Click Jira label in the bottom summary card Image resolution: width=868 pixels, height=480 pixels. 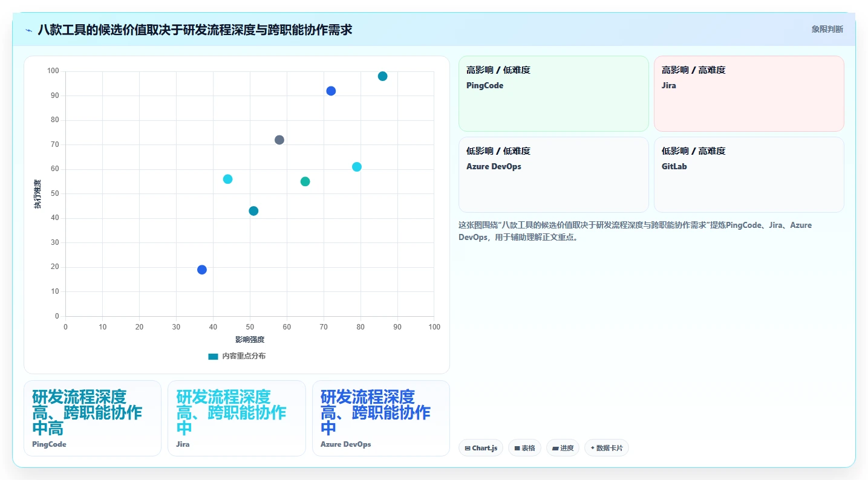pos(183,444)
